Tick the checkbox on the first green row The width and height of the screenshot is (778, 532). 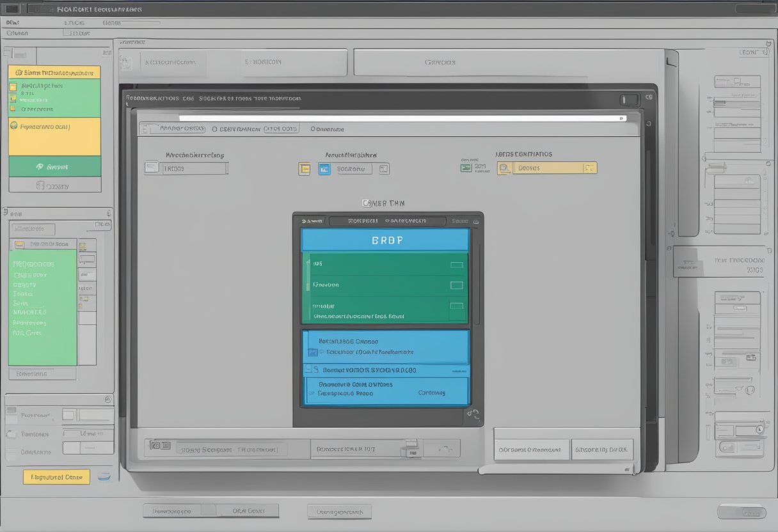456,264
